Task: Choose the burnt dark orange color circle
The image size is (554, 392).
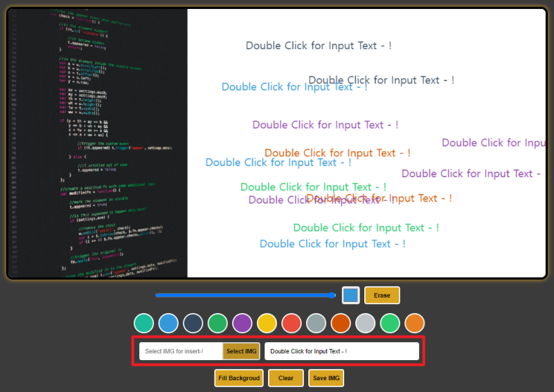Action: [341, 323]
